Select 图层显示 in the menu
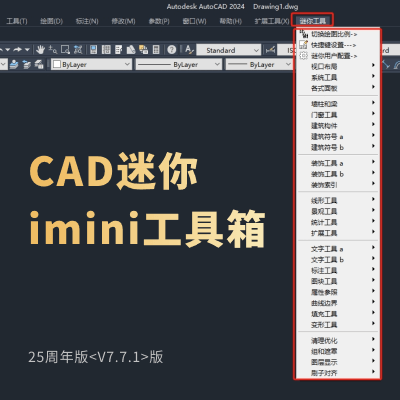Image resolution: width=400 pixels, height=400 pixels. [337, 362]
